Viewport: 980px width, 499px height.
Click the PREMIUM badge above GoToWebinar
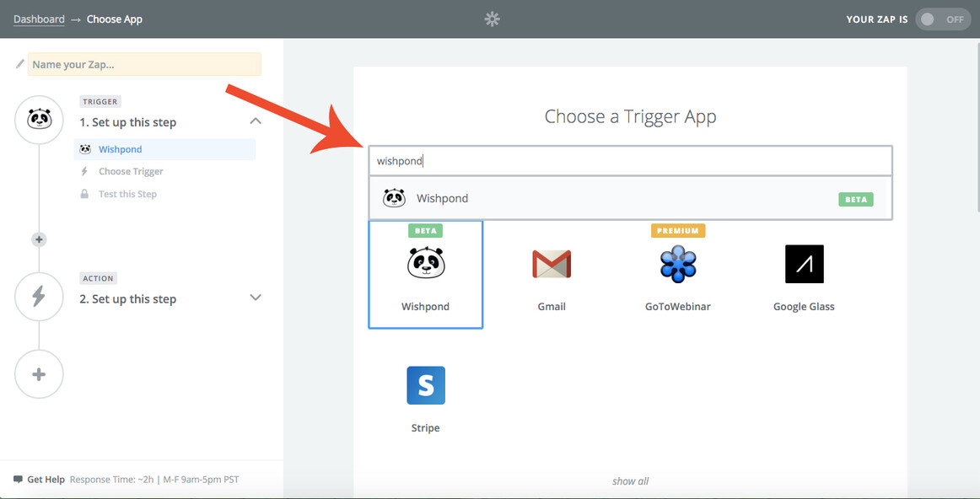[x=678, y=230]
